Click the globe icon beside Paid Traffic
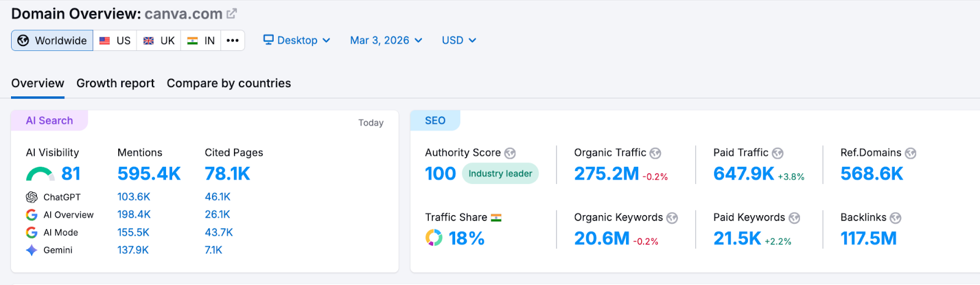 coord(777,153)
